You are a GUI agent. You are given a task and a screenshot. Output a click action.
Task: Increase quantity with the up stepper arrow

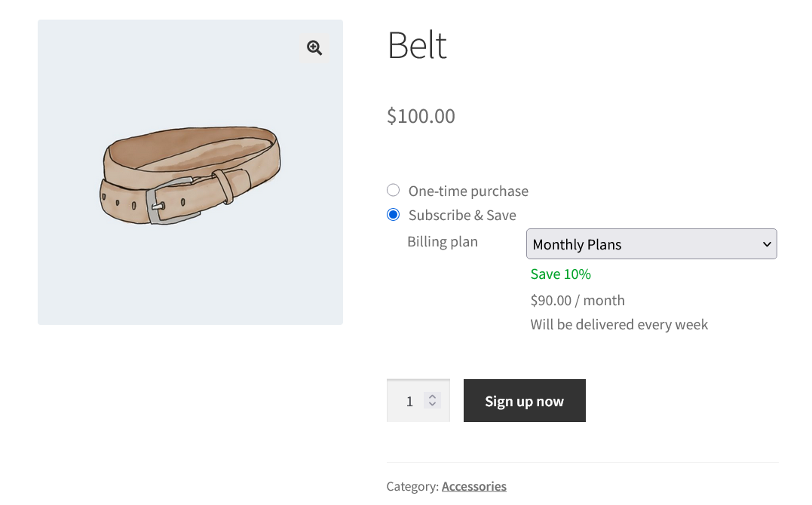click(x=432, y=396)
